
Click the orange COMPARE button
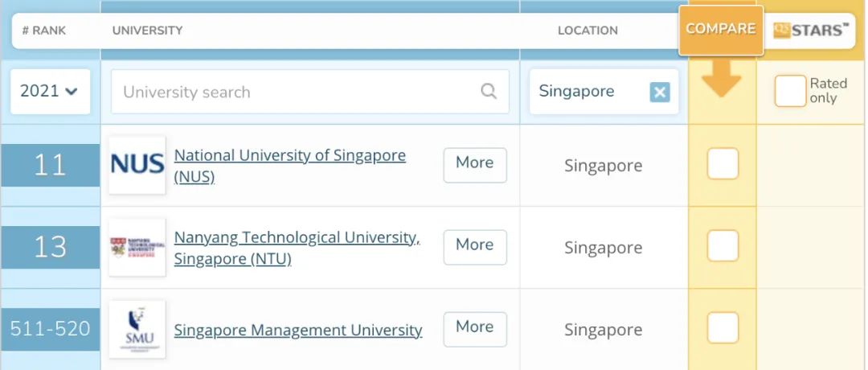(721, 30)
